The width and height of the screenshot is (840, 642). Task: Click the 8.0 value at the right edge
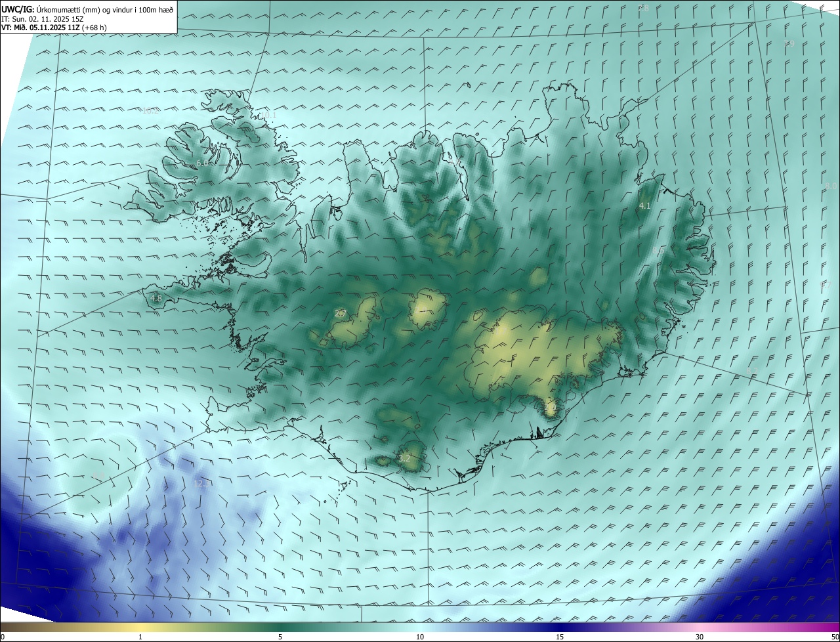tap(831, 186)
